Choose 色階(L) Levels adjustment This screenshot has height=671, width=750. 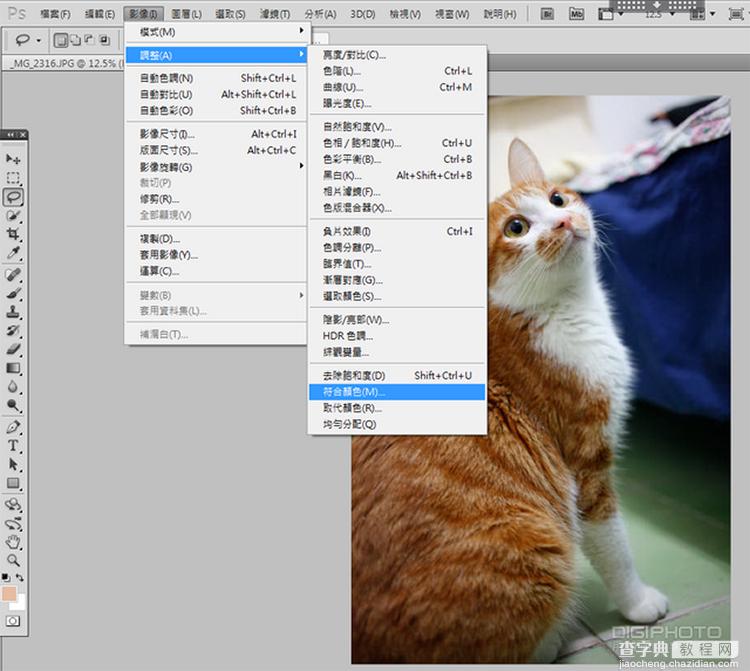click(x=397, y=71)
